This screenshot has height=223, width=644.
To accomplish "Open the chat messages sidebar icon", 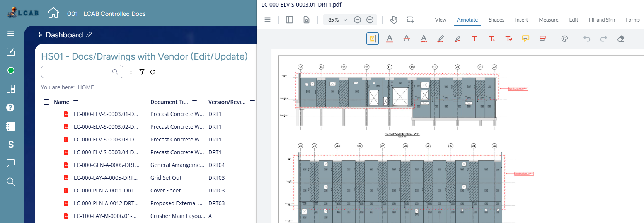I will [11, 163].
